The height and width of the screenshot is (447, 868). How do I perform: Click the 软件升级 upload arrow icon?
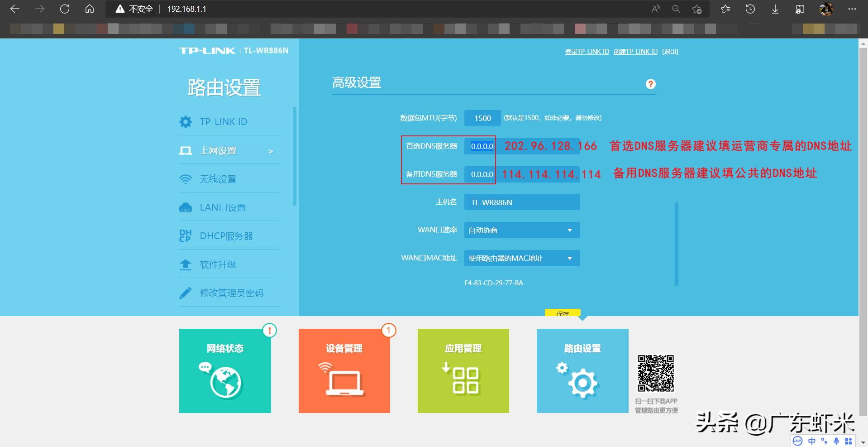tap(186, 264)
